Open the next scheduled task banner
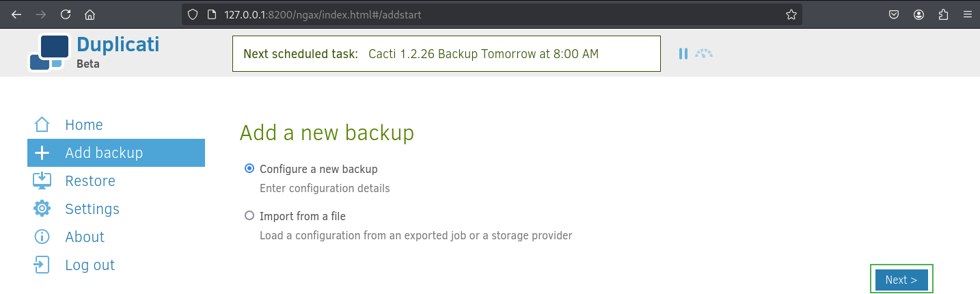 446,54
